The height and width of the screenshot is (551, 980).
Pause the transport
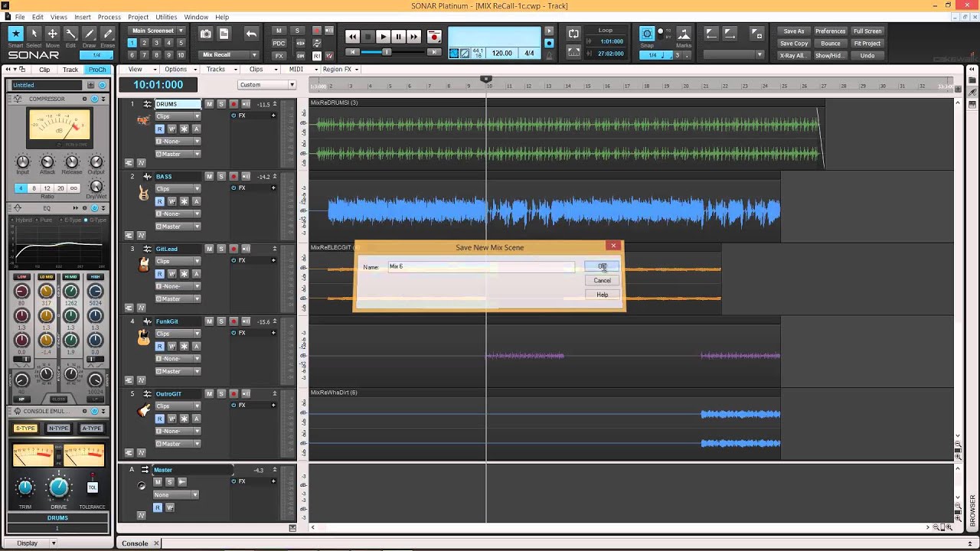(x=398, y=36)
